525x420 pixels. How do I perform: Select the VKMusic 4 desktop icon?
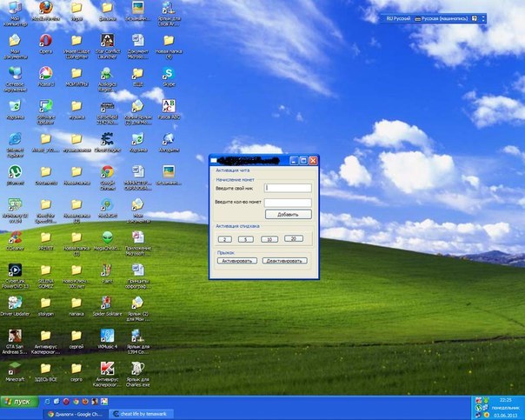108,339
